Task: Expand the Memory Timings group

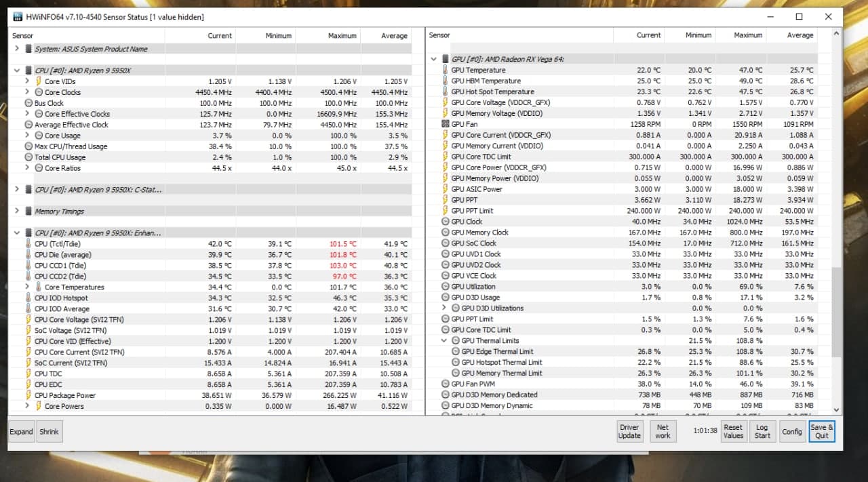Action: [x=17, y=212]
